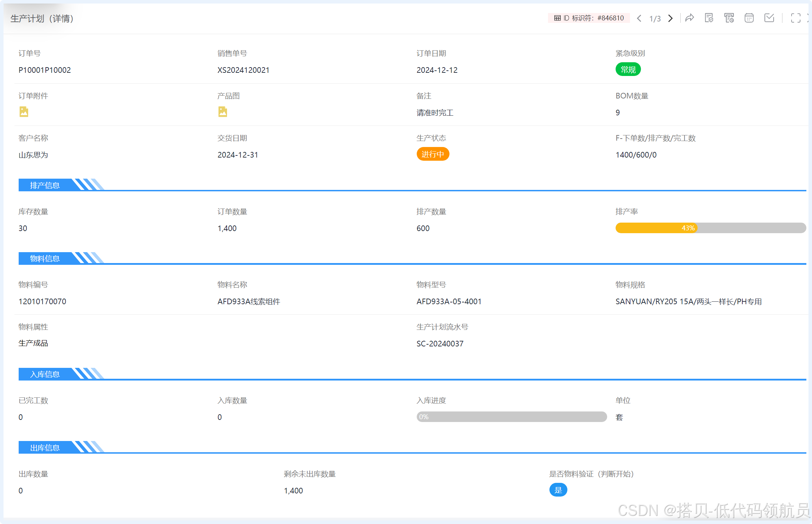Click the checkmark task icon
This screenshot has width=812, height=524.
point(769,18)
